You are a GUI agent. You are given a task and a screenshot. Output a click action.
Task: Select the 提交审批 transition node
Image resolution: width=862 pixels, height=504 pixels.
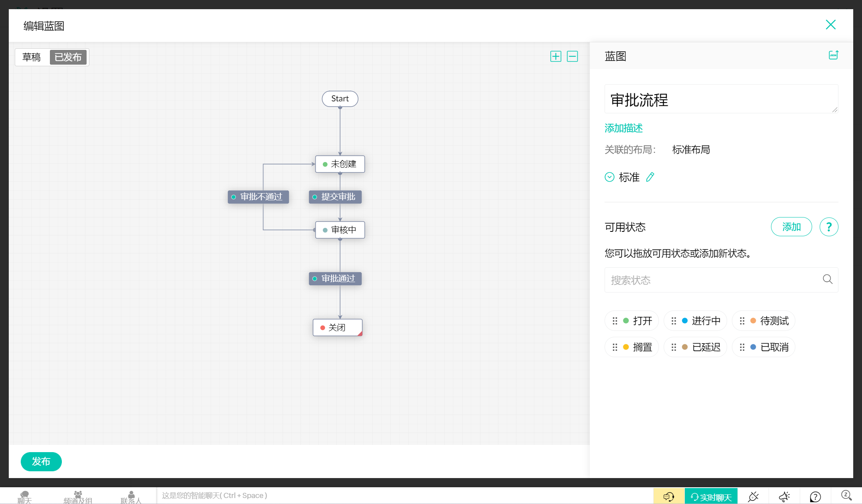coord(335,197)
